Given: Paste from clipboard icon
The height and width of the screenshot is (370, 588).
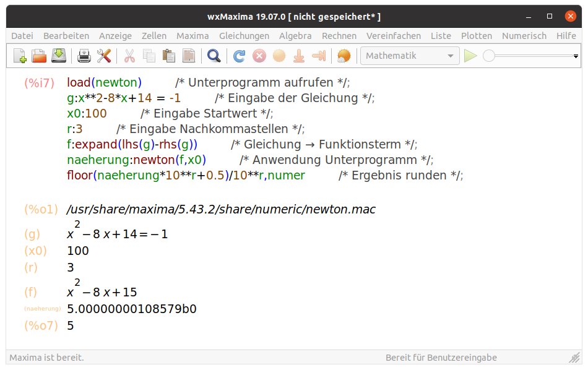Looking at the screenshot, I should (169, 56).
